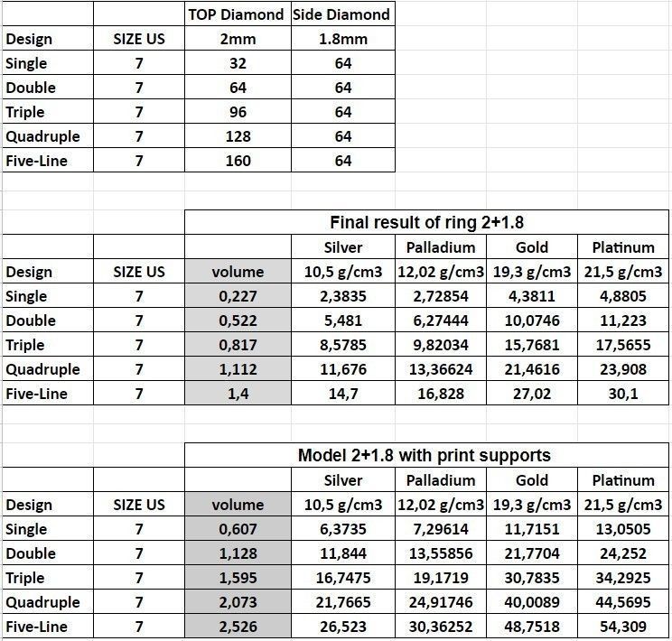This screenshot has height=641, width=672.
Task: Select the volume cell showing 0,607
Action: coord(238,529)
